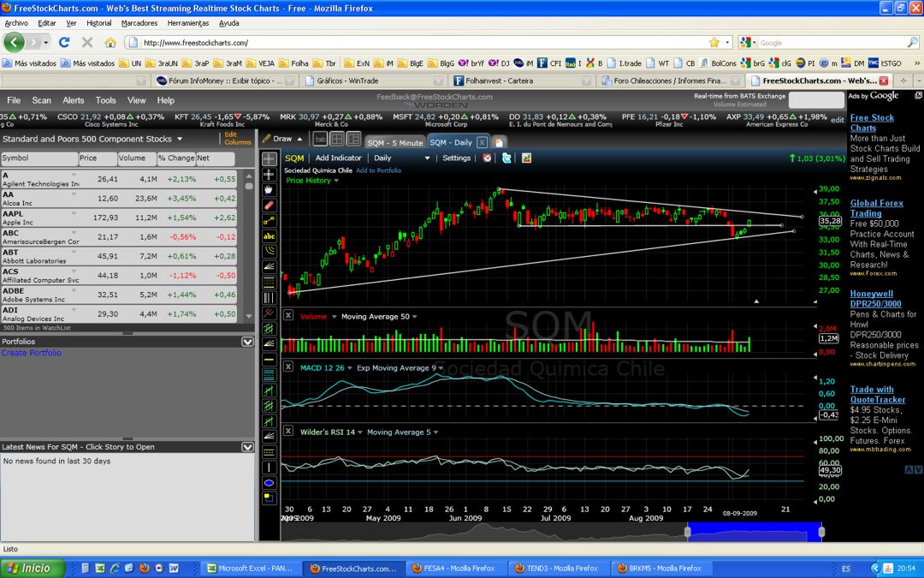The image size is (924, 578).
Task: Open the Standard and Poors 500 watchlist dropdown
Action: (180, 140)
